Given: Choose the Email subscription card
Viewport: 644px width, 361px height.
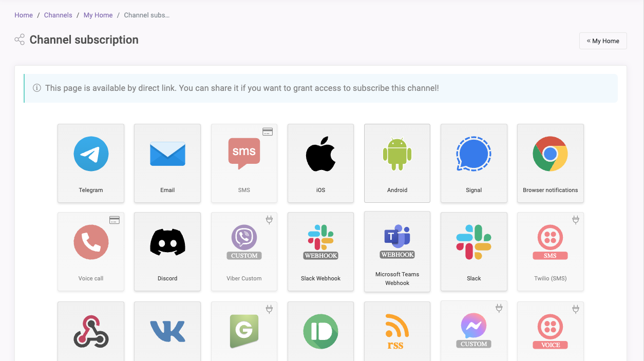Looking at the screenshot, I should [x=167, y=163].
